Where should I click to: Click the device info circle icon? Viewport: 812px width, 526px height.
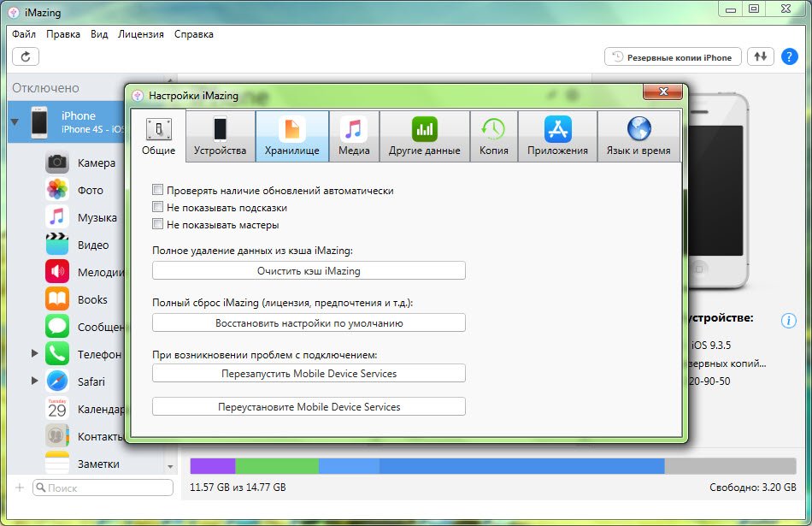pos(788,321)
